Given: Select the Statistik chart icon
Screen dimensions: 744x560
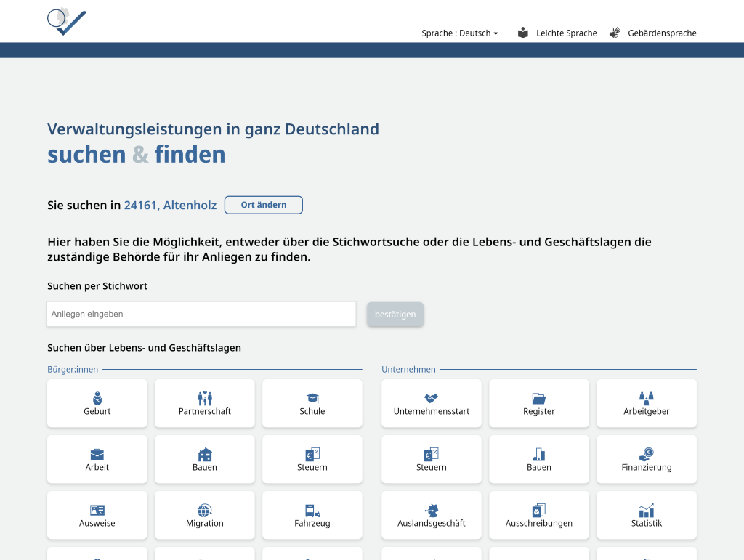Looking at the screenshot, I should tap(646, 510).
